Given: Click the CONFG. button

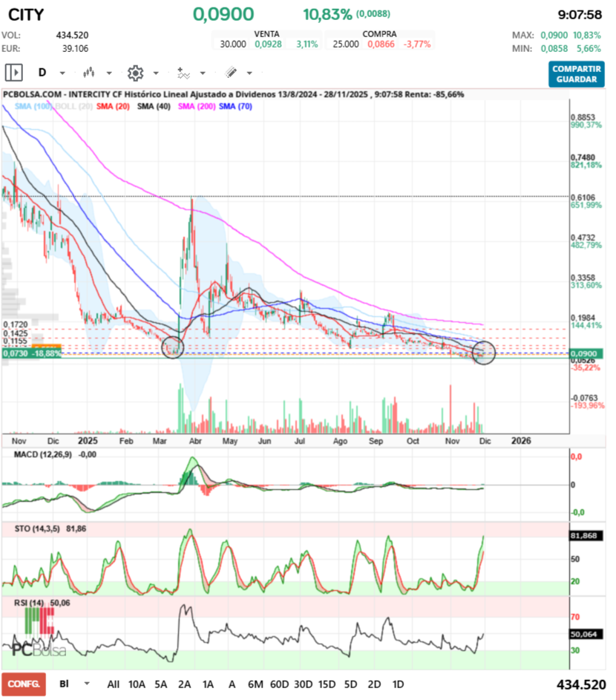Looking at the screenshot, I should (x=24, y=684).
